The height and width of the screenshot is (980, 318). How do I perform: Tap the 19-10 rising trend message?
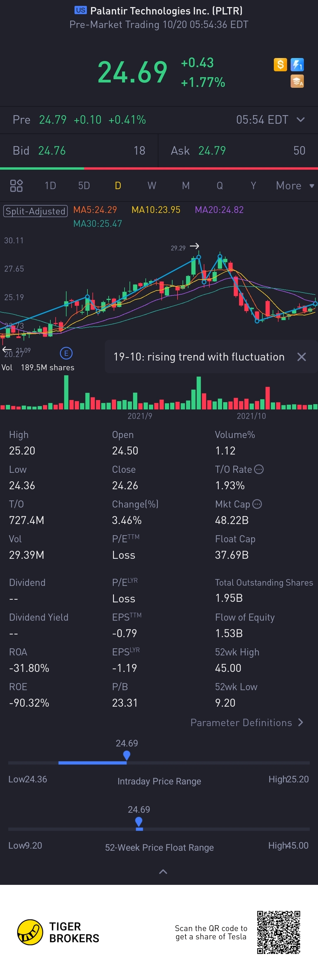[198, 357]
